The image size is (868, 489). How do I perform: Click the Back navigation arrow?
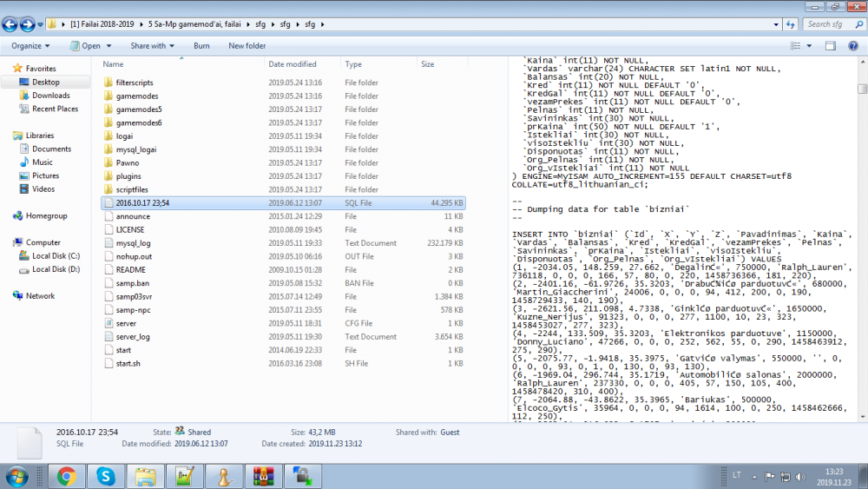(x=10, y=24)
